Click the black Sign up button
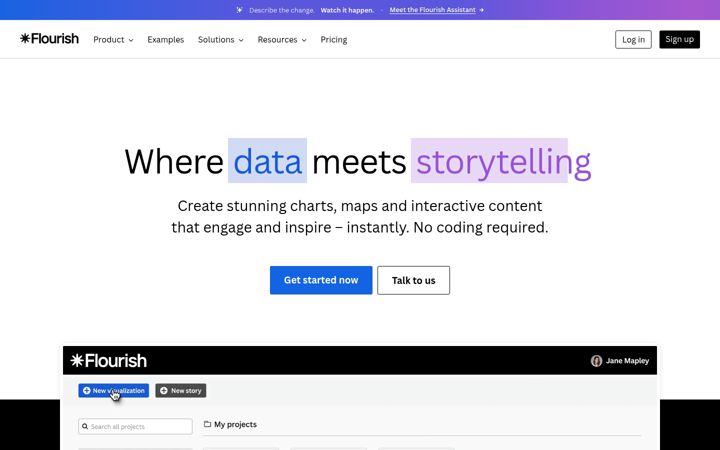This screenshot has height=450, width=720. coord(680,39)
